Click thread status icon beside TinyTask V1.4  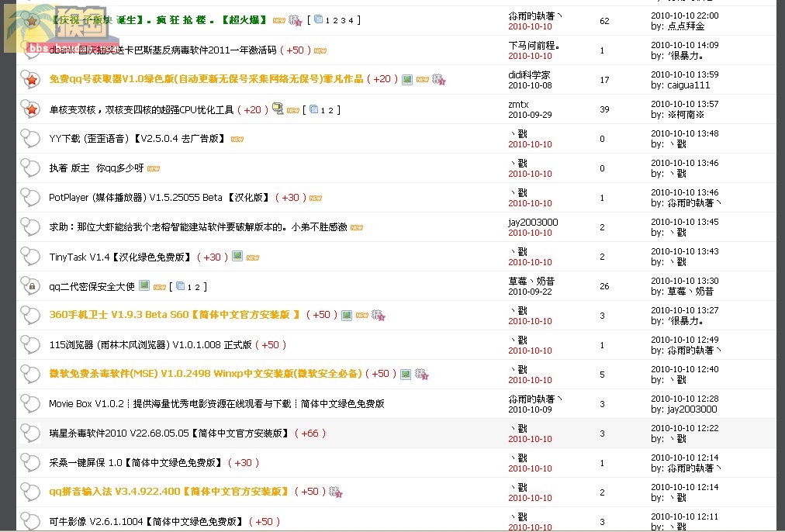point(30,257)
